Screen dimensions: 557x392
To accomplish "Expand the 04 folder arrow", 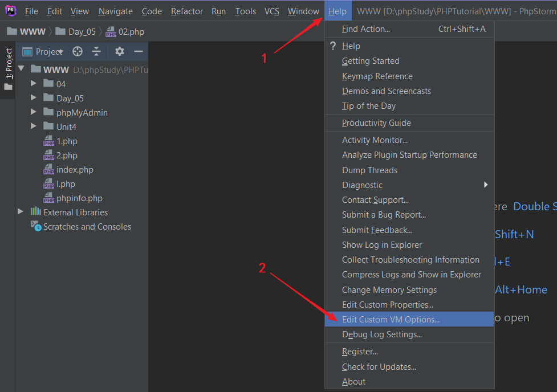I will pyautogui.click(x=34, y=83).
